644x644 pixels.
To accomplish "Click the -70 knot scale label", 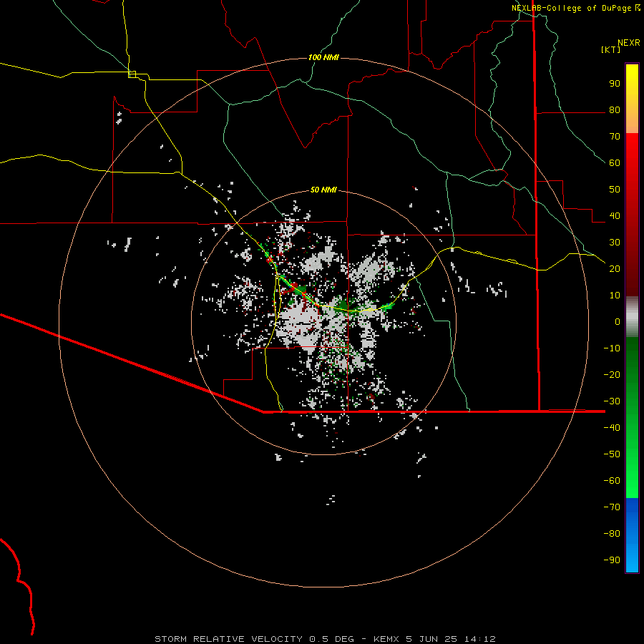I will [612, 507].
